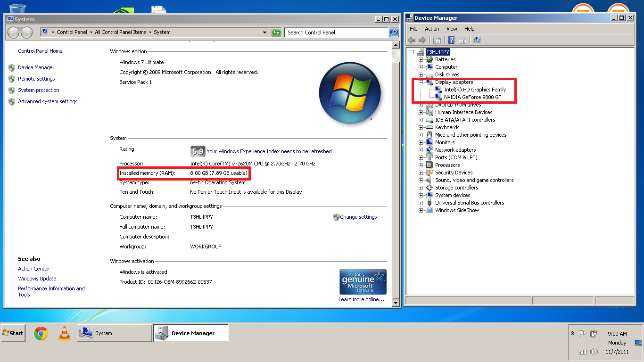This screenshot has height=362, width=644.
Task: Open System protection link
Action: pos(39,90)
